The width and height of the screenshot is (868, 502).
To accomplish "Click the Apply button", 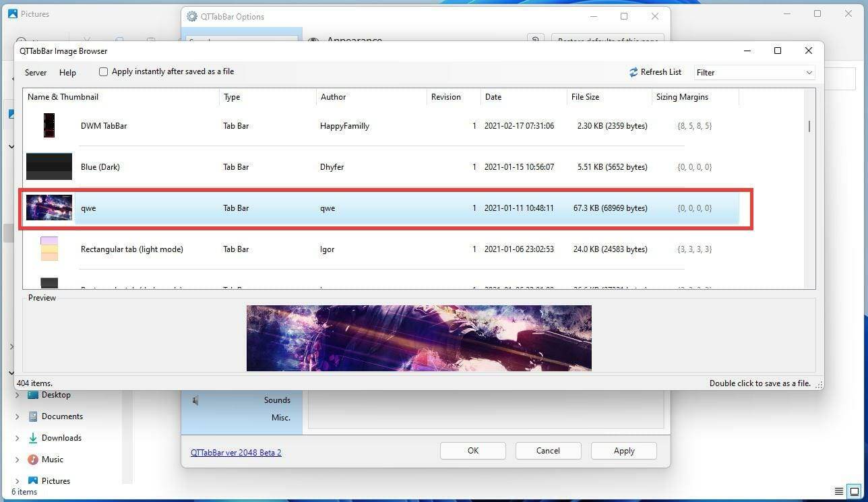I will point(623,450).
